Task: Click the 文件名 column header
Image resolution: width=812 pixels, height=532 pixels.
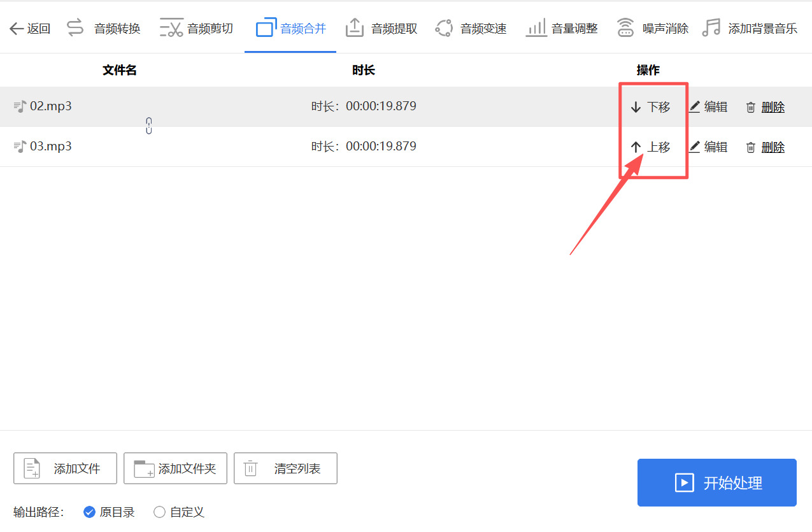Action: coord(120,70)
